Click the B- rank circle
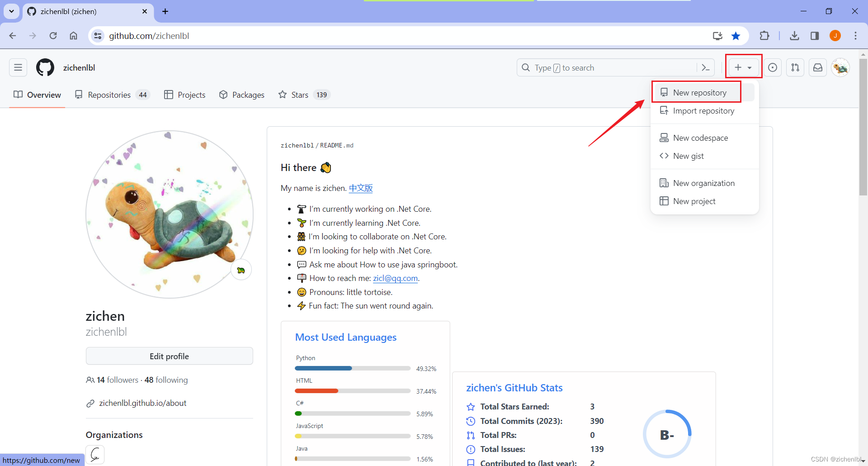868x466 pixels. coord(667,434)
